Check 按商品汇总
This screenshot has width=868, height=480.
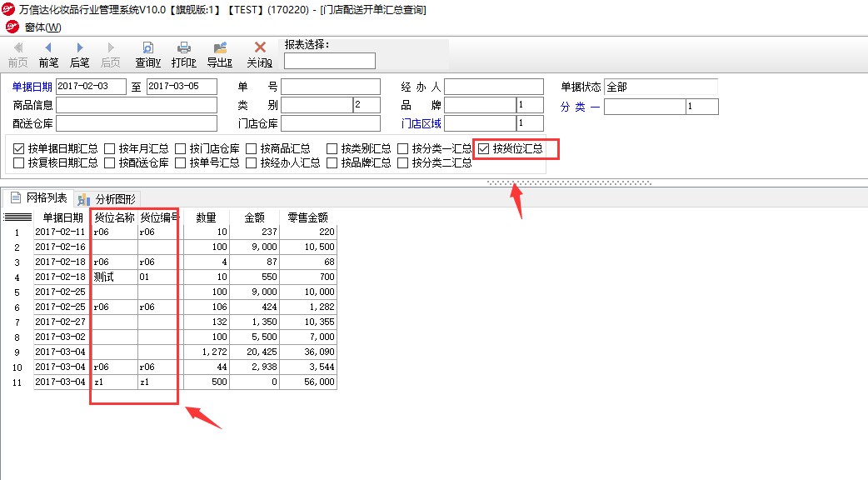pos(252,148)
